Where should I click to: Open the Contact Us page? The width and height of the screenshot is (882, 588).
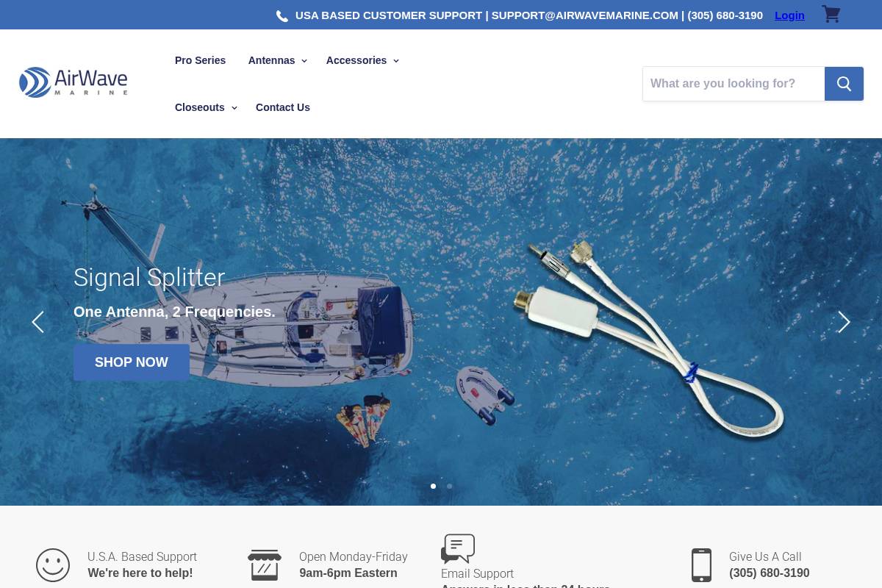pos(283,107)
